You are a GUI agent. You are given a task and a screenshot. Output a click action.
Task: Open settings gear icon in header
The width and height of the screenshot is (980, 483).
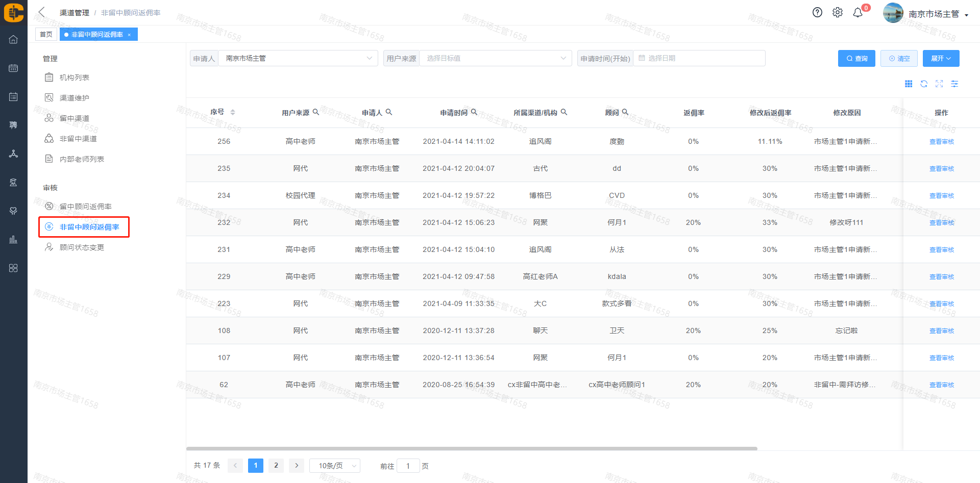(x=838, y=13)
